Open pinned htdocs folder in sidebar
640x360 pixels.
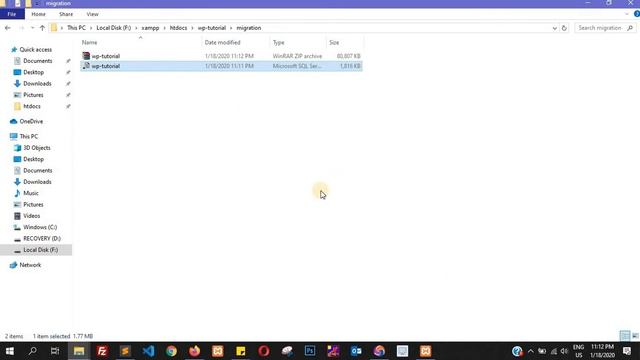pyautogui.click(x=32, y=106)
